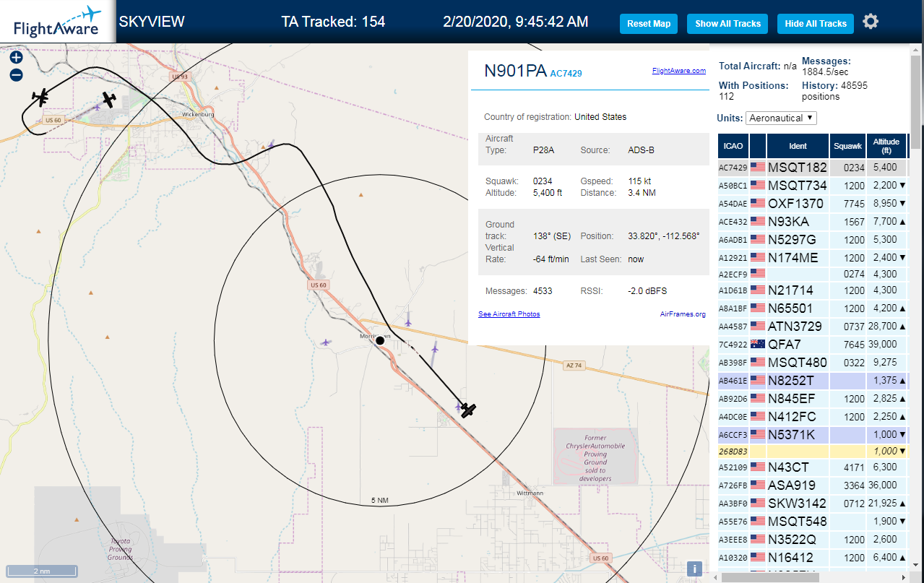Screen dimensions: 924x583
Task: Select the N5371K row
Action: (812, 435)
